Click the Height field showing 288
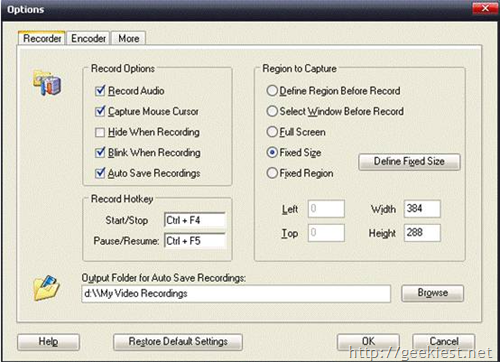 (422, 233)
